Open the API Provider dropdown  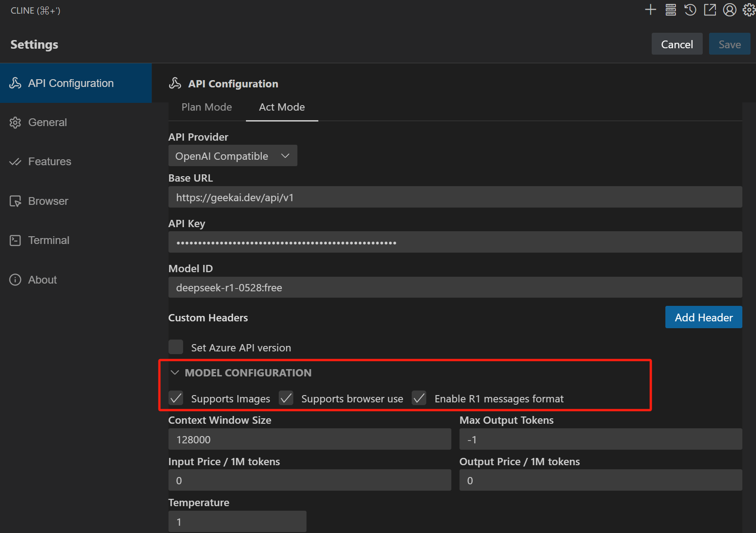coord(233,156)
